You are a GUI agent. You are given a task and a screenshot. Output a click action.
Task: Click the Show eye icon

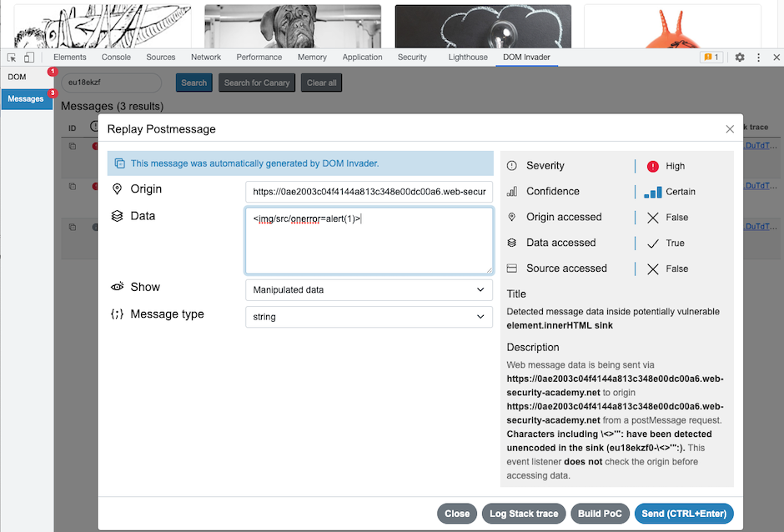[x=118, y=287]
